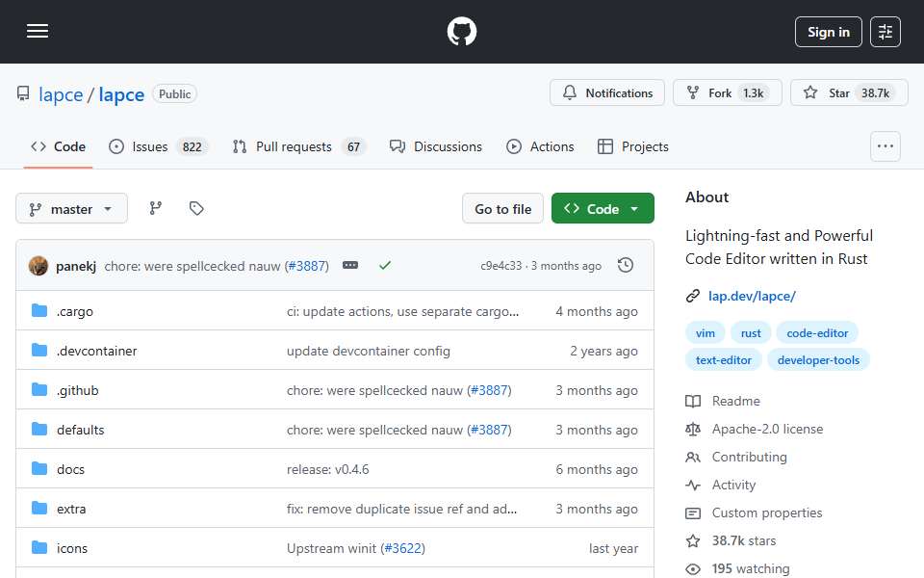The height and width of the screenshot is (578, 924).
Task: Open the extra folder
Action: pos(71,509)
